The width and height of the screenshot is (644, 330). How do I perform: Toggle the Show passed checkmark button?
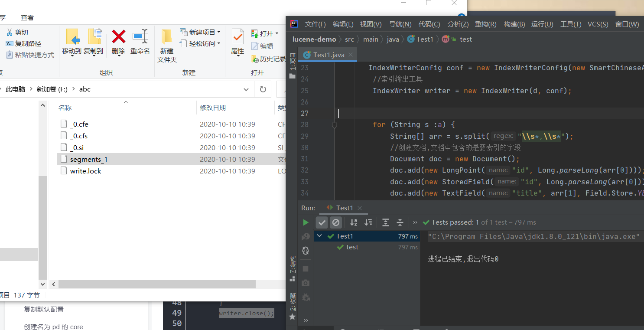[x=322, y=222]
